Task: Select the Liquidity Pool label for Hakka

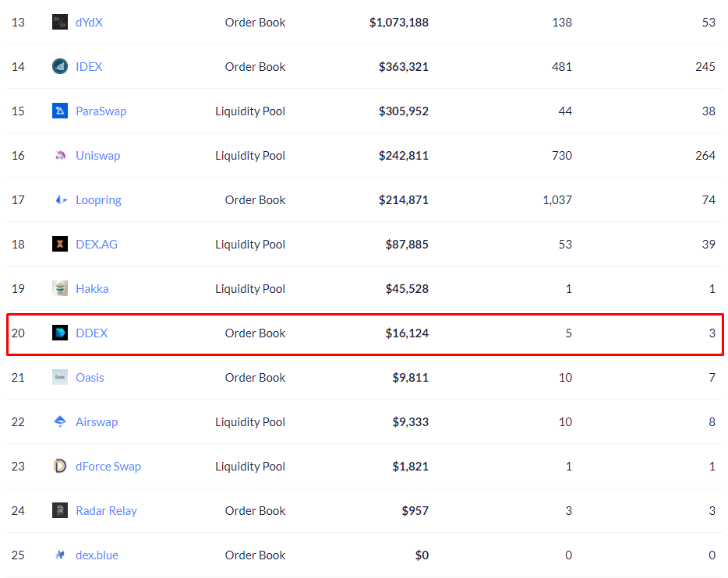Action: (250, 288)
